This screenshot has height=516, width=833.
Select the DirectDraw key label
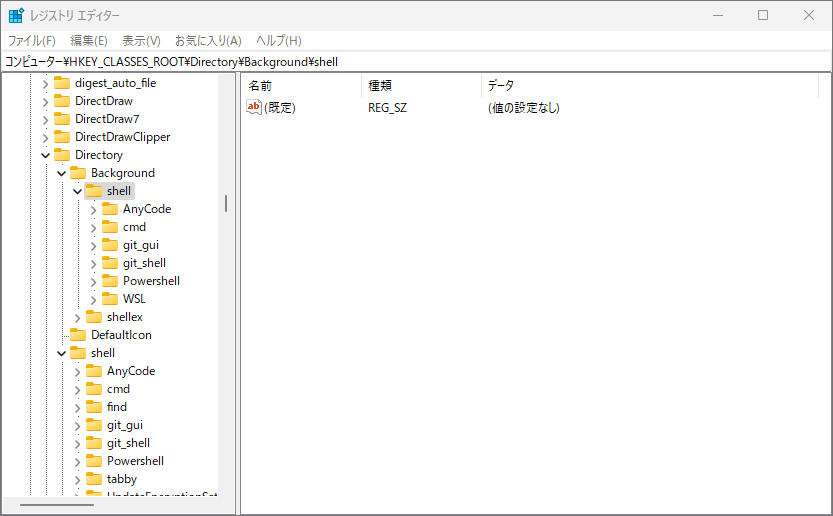[x=104, y=101]
